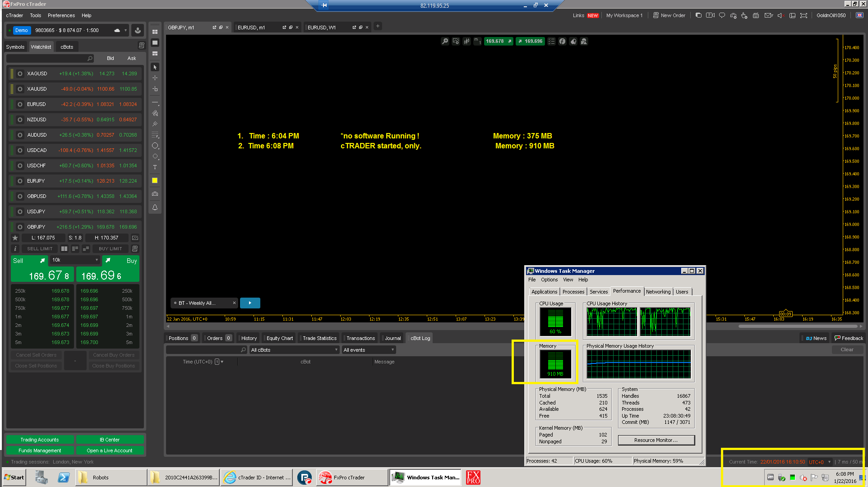Open the My Workspace 1 dropdown
Image resolution: width=868 pixels, height=487 pixels.
click(x=624, y=15)
